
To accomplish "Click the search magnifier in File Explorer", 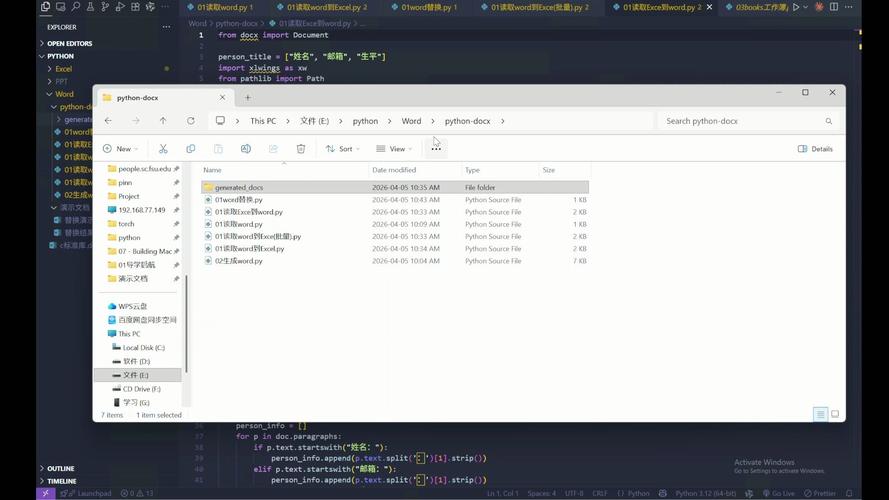I will point(828,121).
